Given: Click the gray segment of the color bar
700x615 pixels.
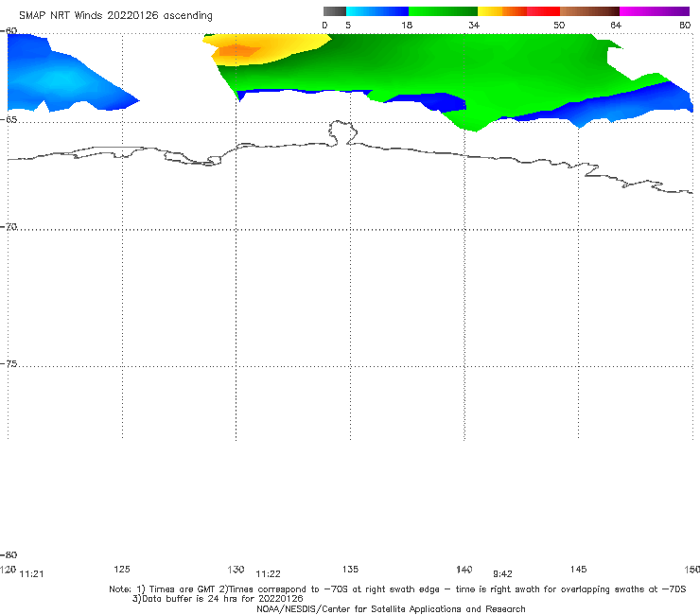Looking at the screenshot, I should click(334, 11).
